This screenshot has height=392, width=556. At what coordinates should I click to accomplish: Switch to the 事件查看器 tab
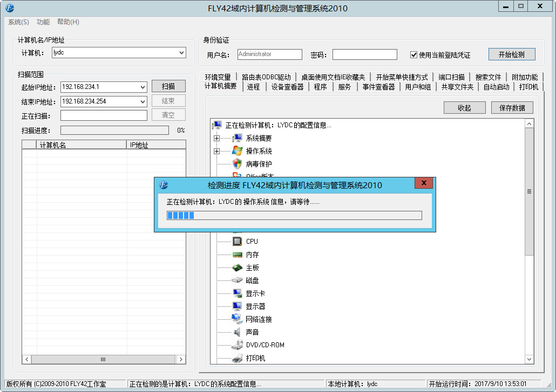click(x=379, y=87)
